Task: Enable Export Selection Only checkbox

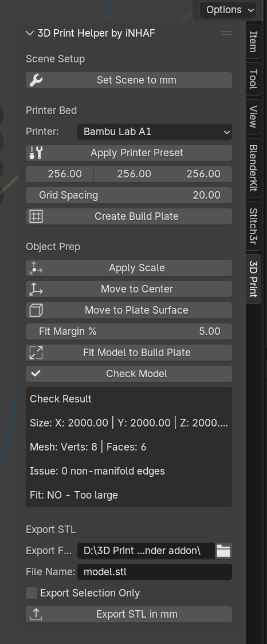Action: [x=32, y=593]
